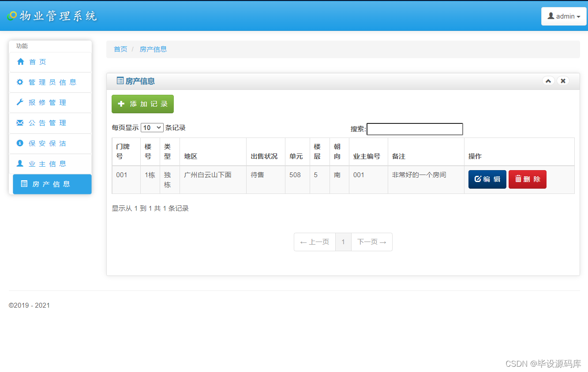The width and height of the screenshot is (588, 372).
Task: Click the 独栋 type cell
Action: tap(170, 180)
